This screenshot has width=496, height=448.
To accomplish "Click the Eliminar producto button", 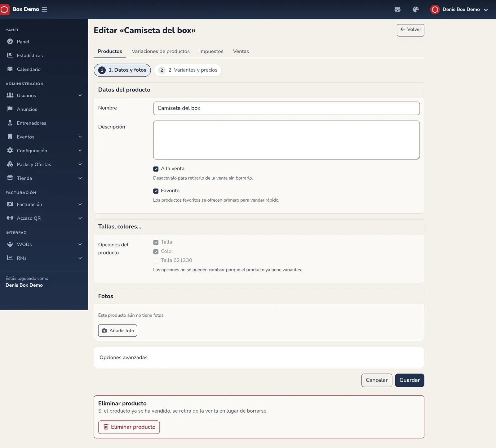I will tap(129, 427).
